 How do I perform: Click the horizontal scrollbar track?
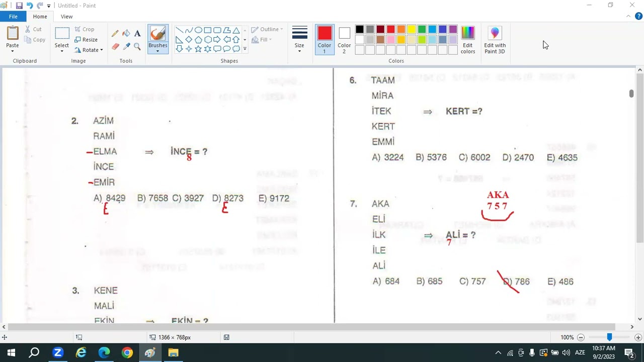pyautogui.click(x=318, y=327)
